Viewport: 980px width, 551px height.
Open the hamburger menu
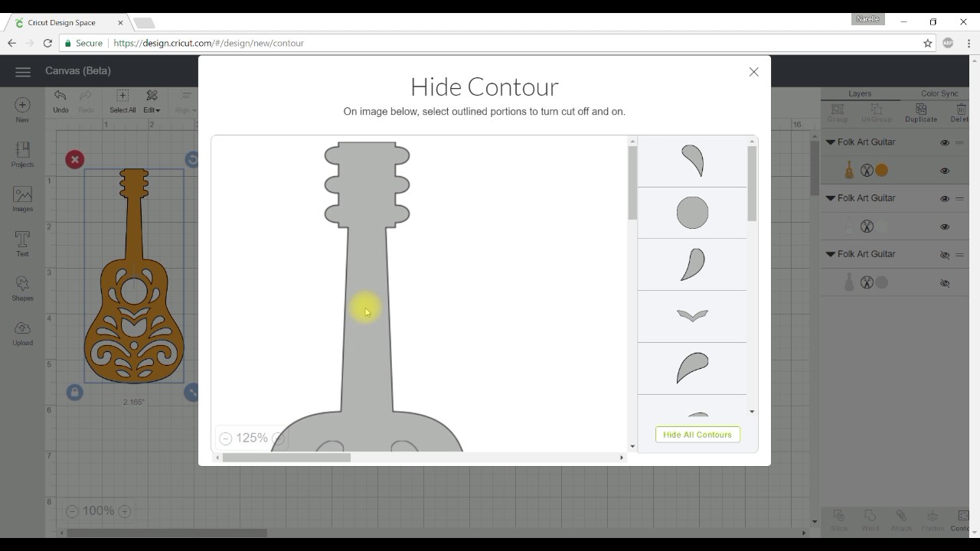[x=23, y=71]
